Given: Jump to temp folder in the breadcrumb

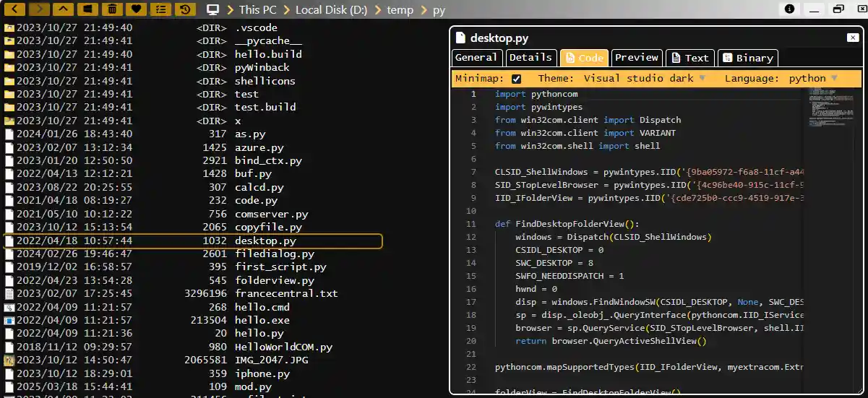Looking at the screenshot, I should point(400,9).
